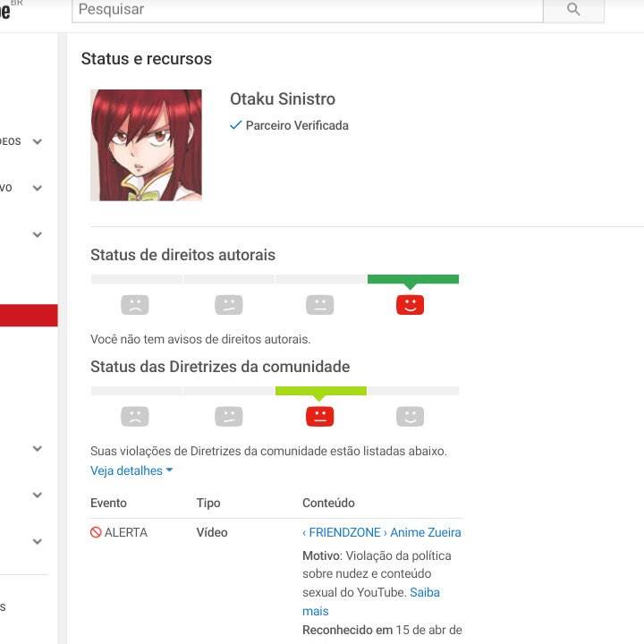Screen dimensions: 644x644
Task: Click the sad face community guidelines icon
Action: pos(135,417)
